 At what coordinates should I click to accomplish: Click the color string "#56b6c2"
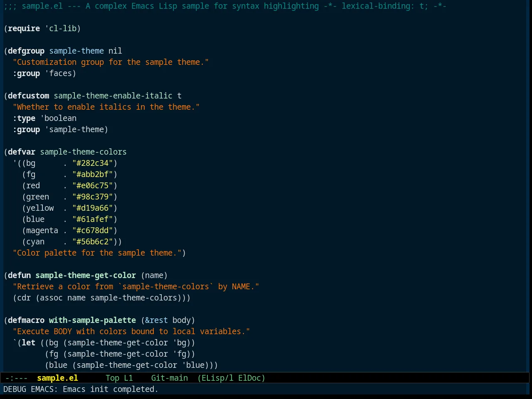(92, 241)
